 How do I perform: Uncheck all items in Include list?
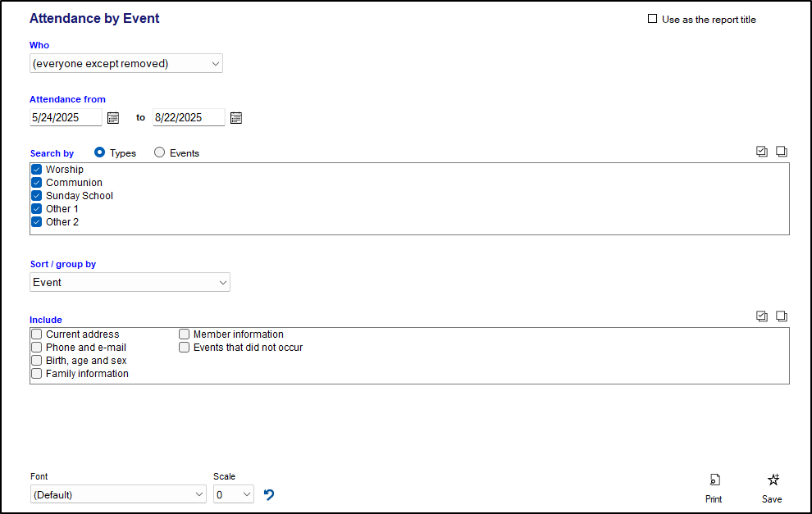pos(782,316)
